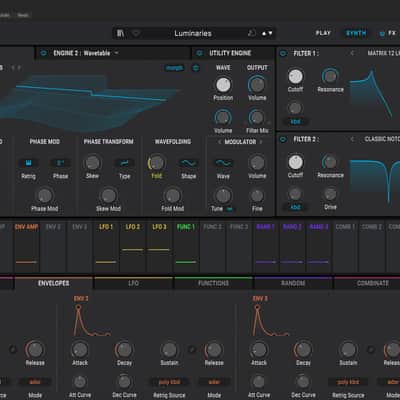The height and width of the screenshot is (400, 400).
Task: Click the icon left of preset arrows
Action: coord(252,33)
